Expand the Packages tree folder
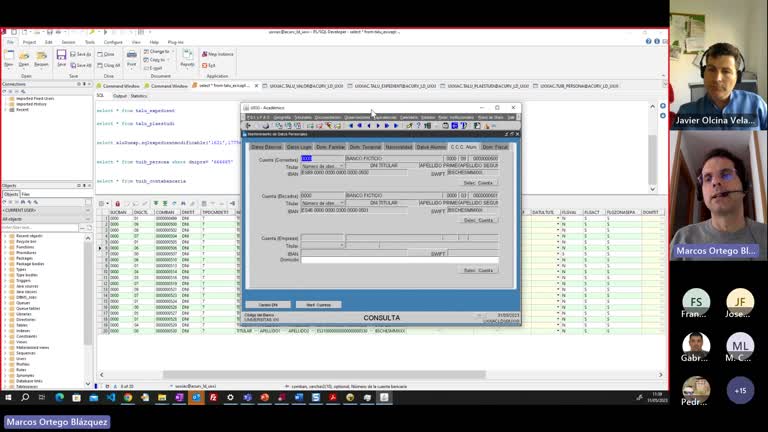Viewport: 768px width, 432px height. tap(5, 258)
